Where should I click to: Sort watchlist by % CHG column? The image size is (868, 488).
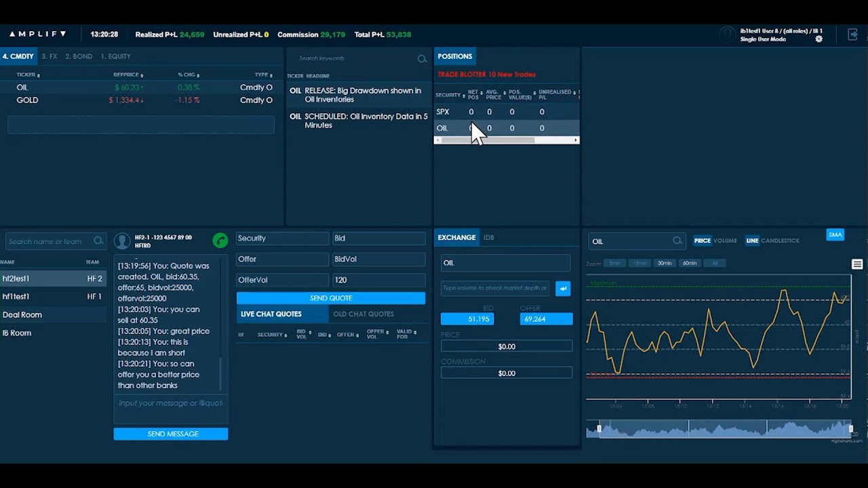(189, 75)
